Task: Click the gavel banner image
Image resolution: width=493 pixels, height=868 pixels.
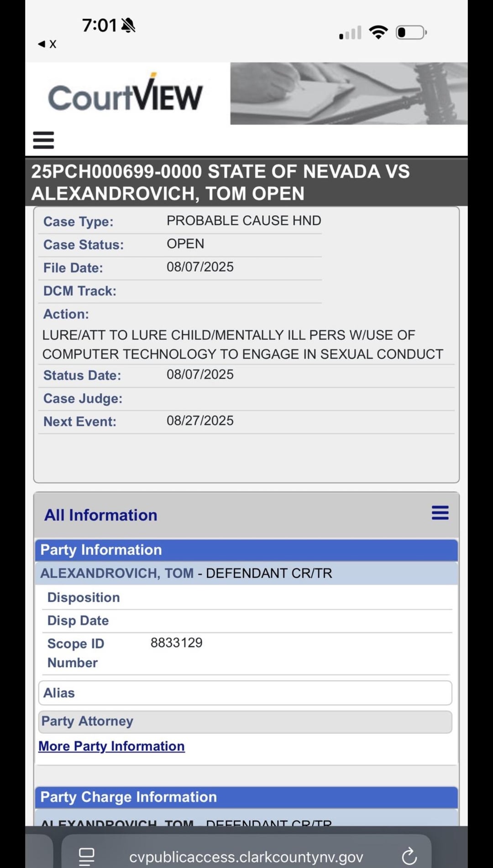Action: (x=349, y=94)
